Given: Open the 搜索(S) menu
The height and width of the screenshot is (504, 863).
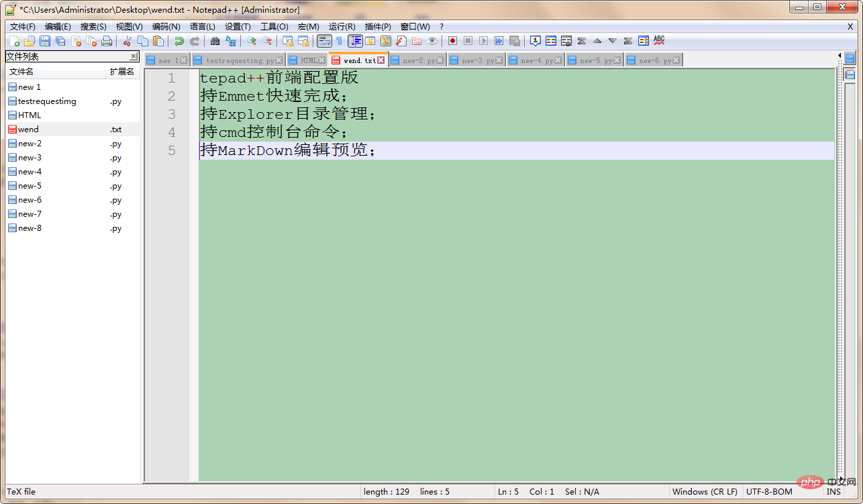Looking at the screenshot, I should click(93, 27).
